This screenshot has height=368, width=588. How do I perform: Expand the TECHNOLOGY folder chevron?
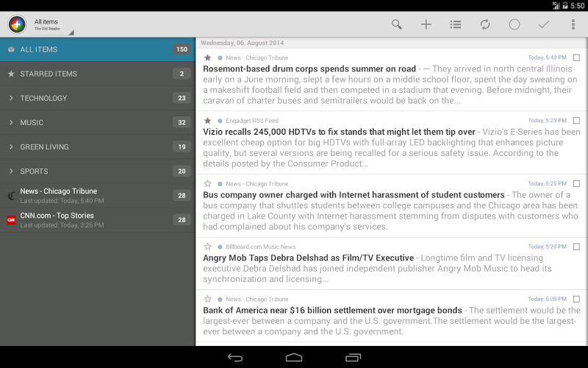(x=11, y=98)
